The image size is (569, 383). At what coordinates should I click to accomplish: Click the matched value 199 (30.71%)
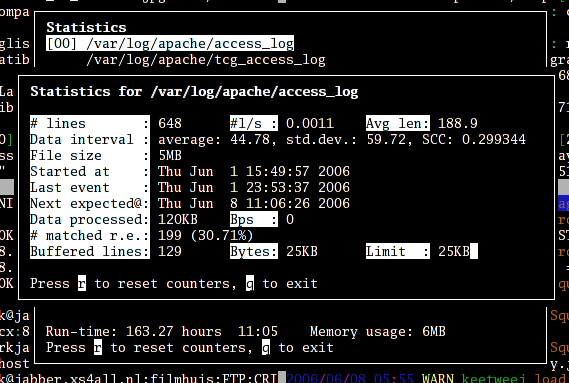tap(206, 235)
